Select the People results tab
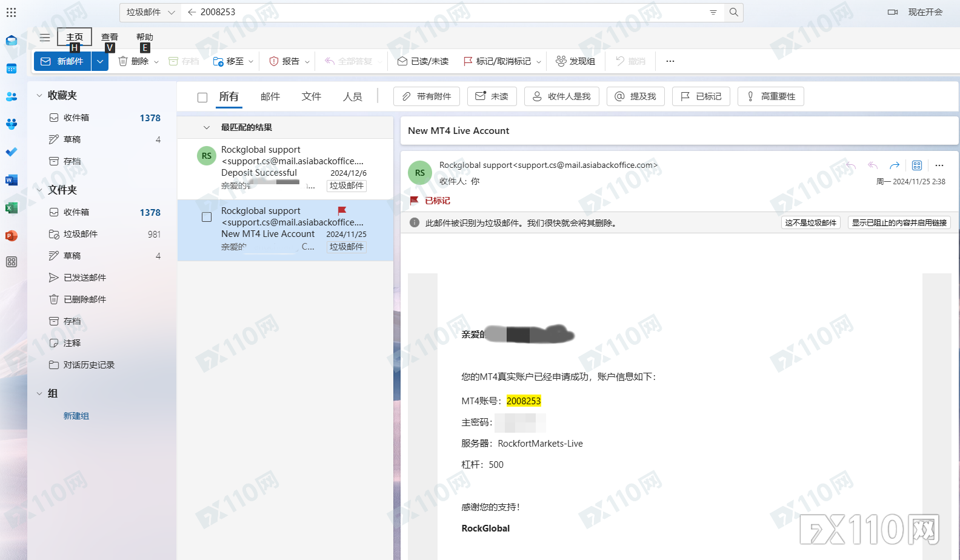The height and width of the screenshot is (560, 960). (353, 97)
